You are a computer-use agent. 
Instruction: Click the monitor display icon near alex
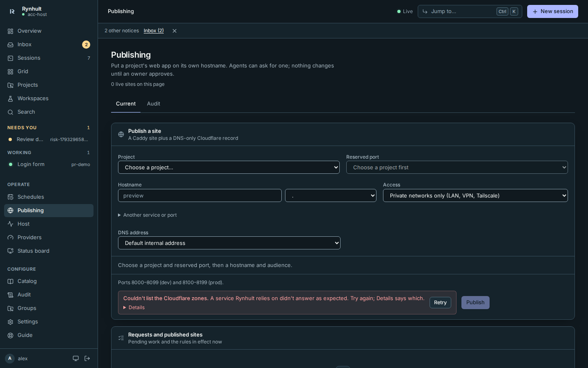pyautogui.click(x=76, y=359)
